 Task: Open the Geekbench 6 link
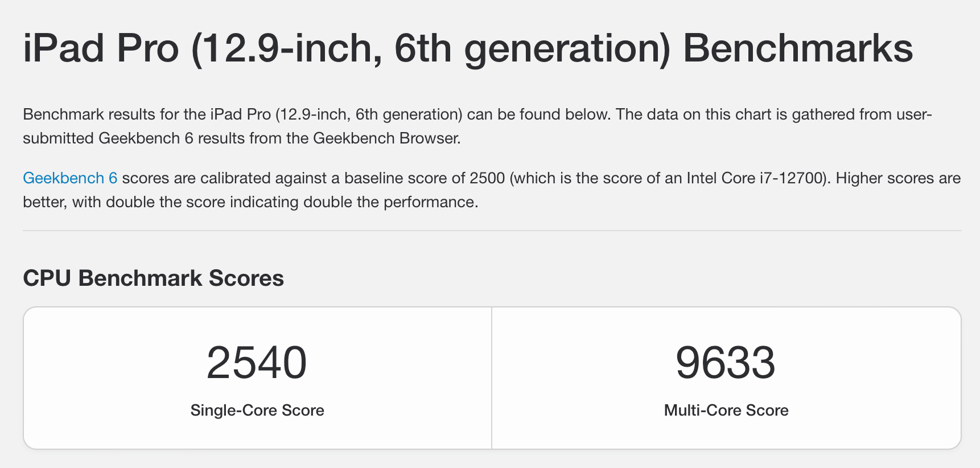click(70, 178)
